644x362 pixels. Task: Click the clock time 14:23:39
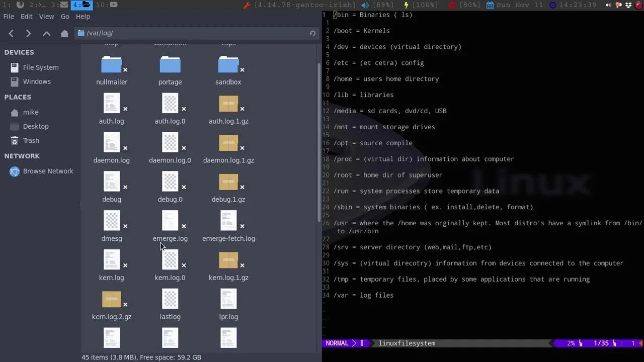click(x=573, y=5)
